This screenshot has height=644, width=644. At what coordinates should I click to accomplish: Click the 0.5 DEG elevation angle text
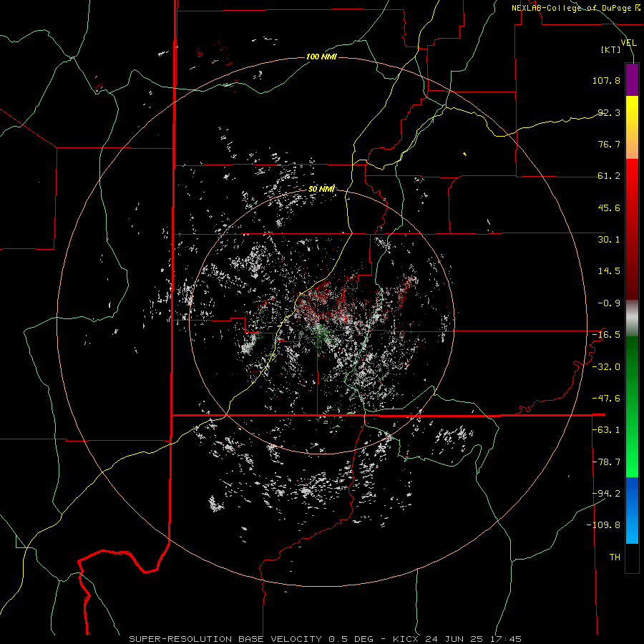(x=351, y=639)
